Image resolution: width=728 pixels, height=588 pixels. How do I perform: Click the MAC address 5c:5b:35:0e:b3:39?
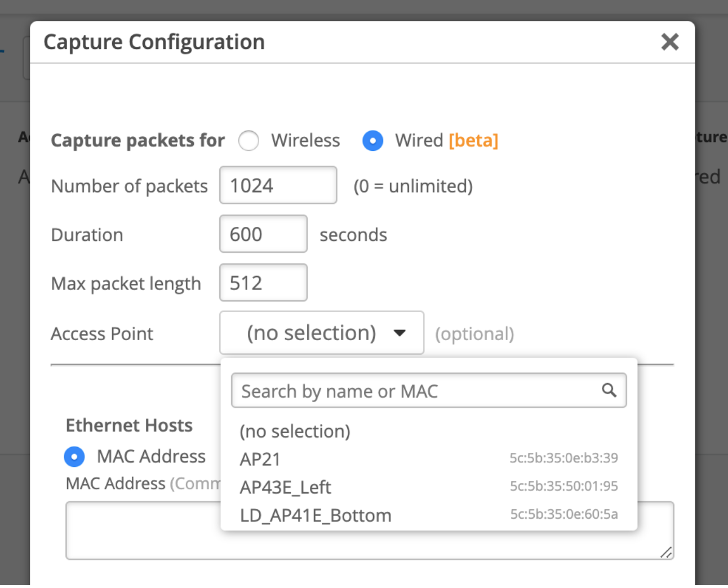[563, 458]
